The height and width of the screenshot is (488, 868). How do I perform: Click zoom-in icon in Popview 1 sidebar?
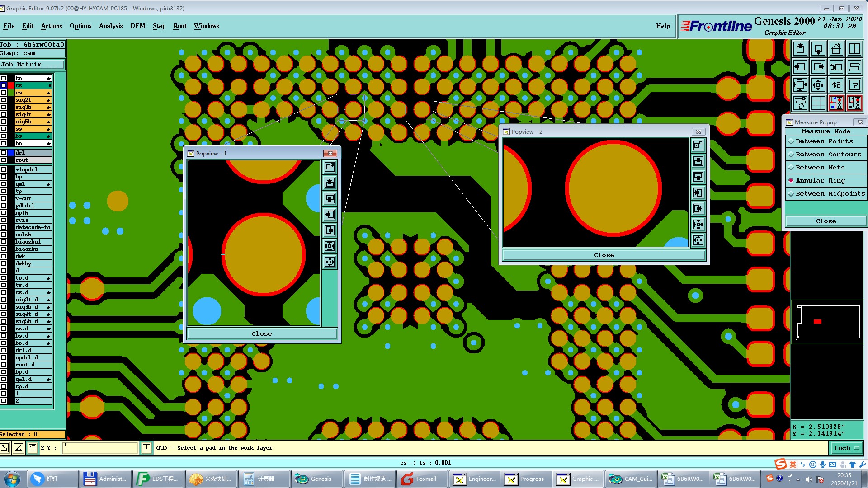[330, 246]
